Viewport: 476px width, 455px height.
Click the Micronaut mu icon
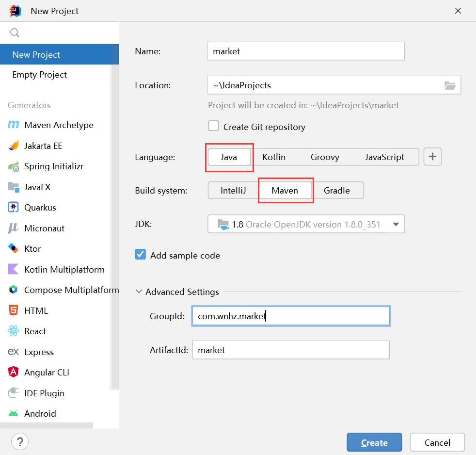coord(14,228)
